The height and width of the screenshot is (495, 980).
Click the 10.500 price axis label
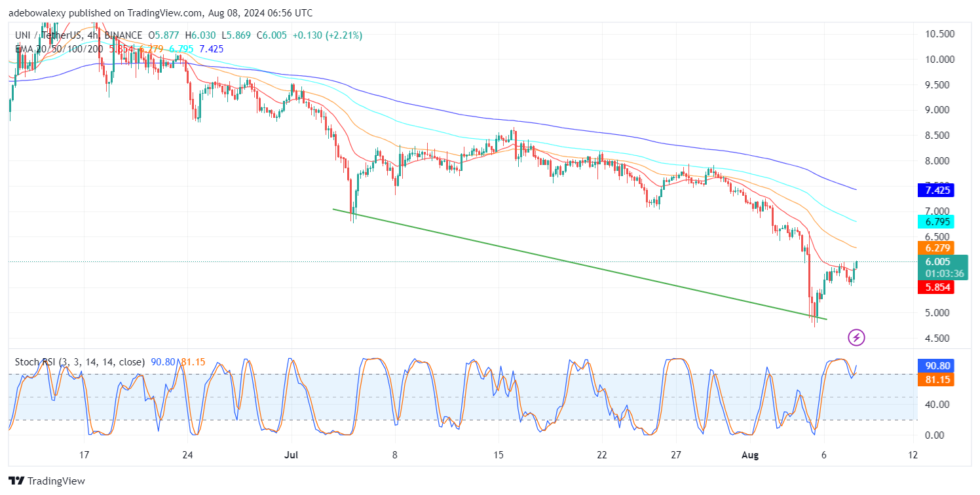coord(938,34)
